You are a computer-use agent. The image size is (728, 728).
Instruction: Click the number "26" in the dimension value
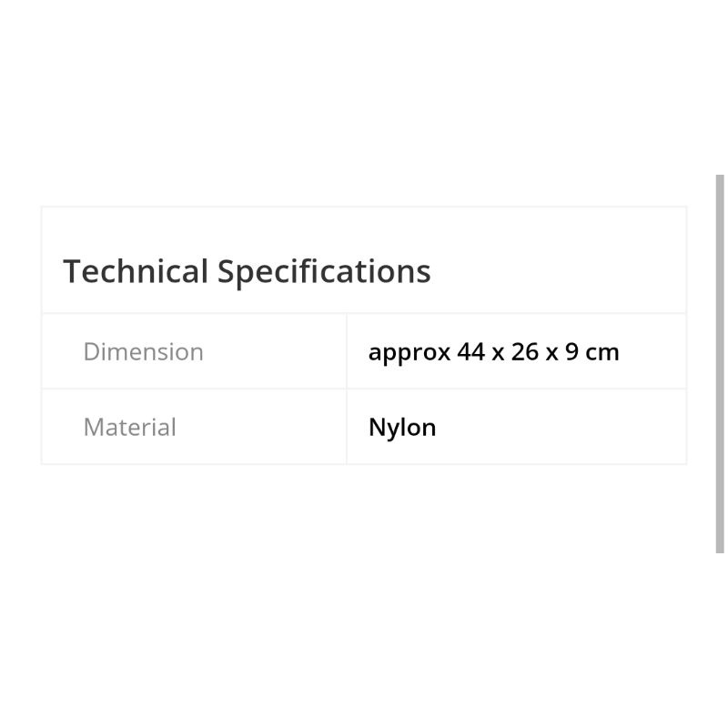pyautogui.click(x=525, y=352)
